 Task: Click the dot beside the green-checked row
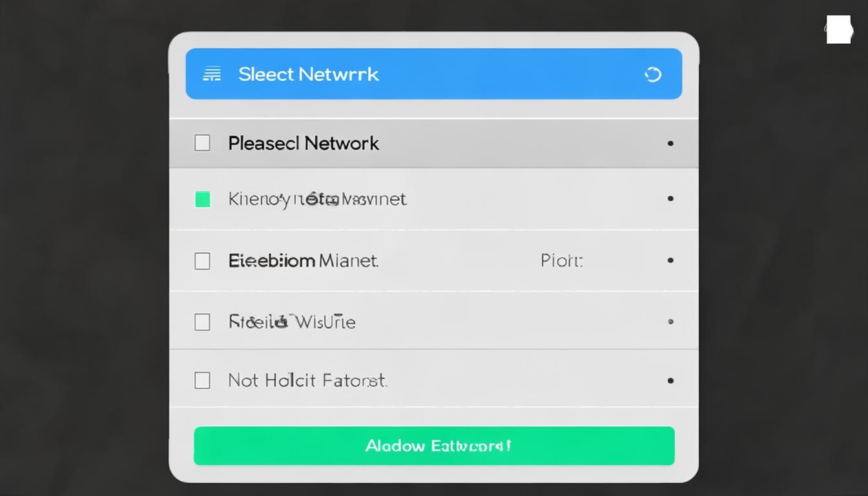(670, 198)
